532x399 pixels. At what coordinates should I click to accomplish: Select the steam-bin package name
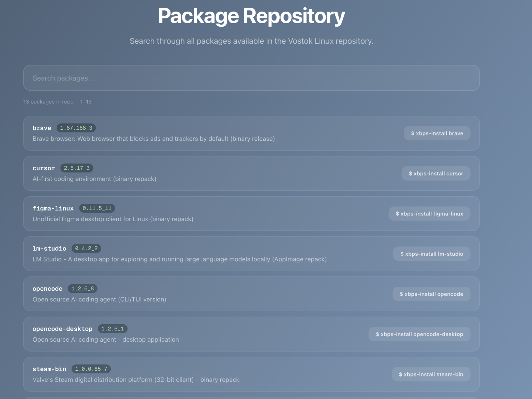49,369
